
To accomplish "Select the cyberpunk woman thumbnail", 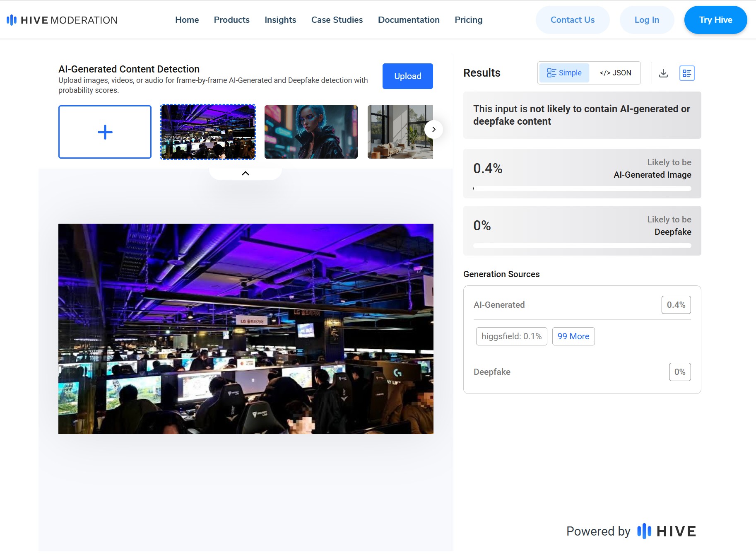I will [311, 132].
